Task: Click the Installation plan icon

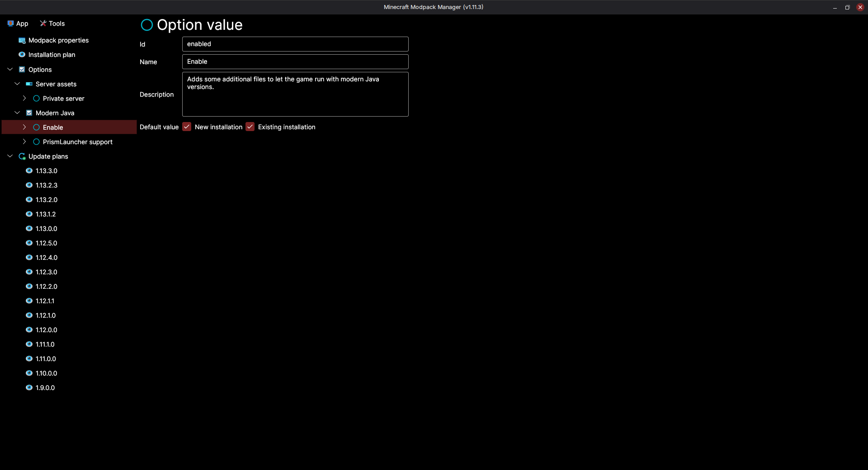Action: click(22, 55)
